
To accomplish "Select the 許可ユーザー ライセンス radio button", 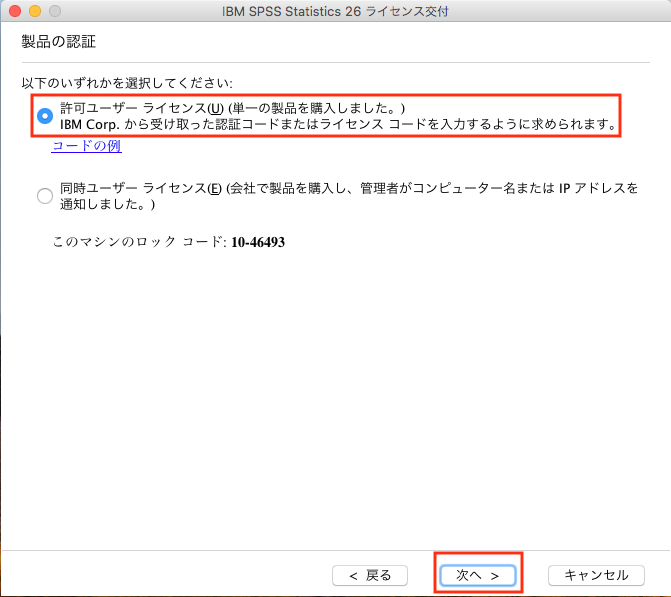I will [45, 116].
